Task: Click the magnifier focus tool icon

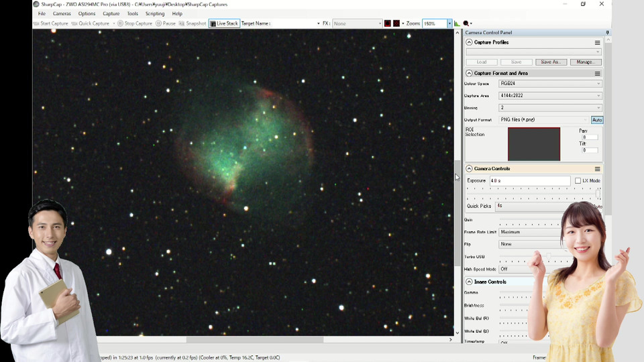Action: point(466,23)
